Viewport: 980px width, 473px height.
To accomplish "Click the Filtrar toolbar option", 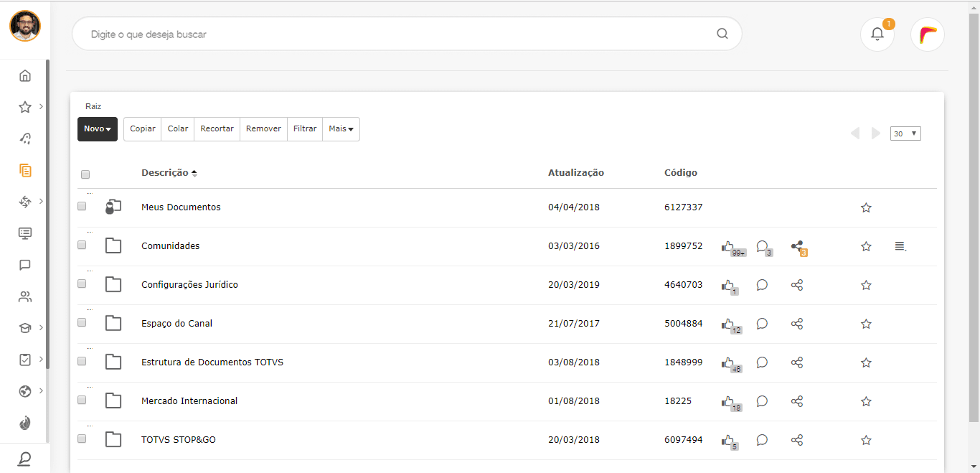I will [305, 129].
